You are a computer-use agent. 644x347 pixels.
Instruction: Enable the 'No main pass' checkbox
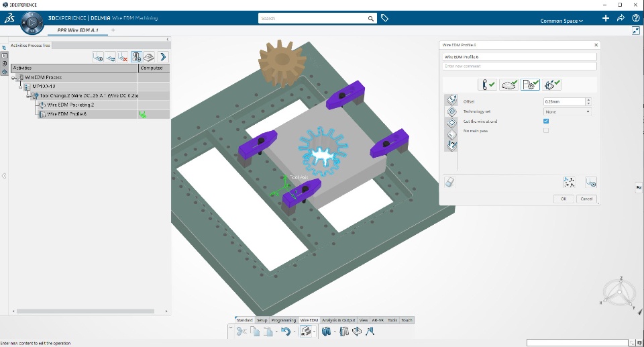click(x=546, y=131)
